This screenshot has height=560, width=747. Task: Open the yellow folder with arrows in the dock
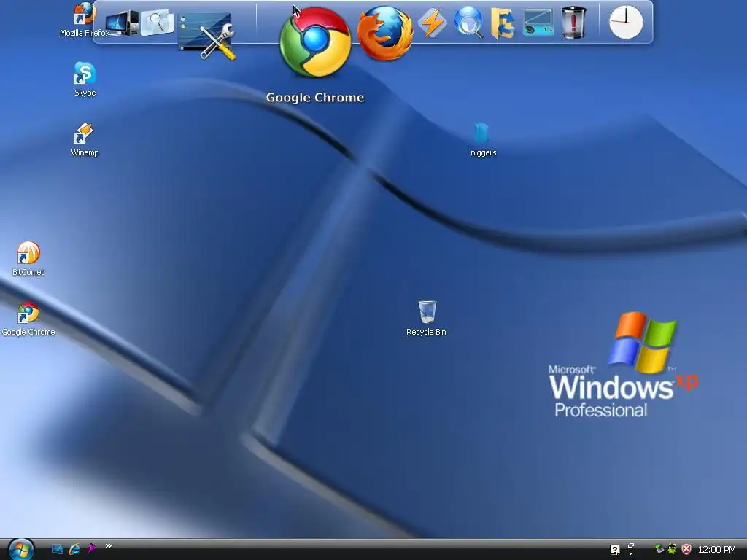(503, 23)
